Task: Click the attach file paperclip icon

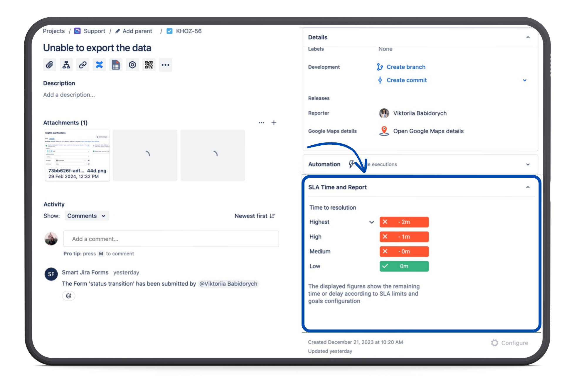Action: 50,65
